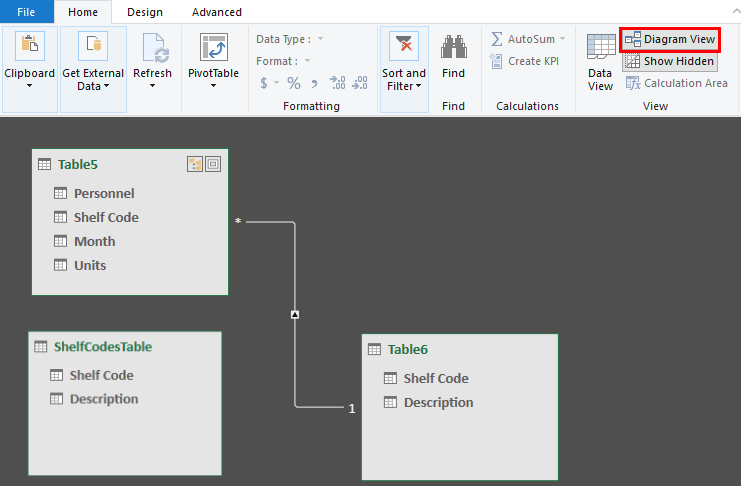Toggle the Calculation Area
741x486 pixels.
click(676, 83)
